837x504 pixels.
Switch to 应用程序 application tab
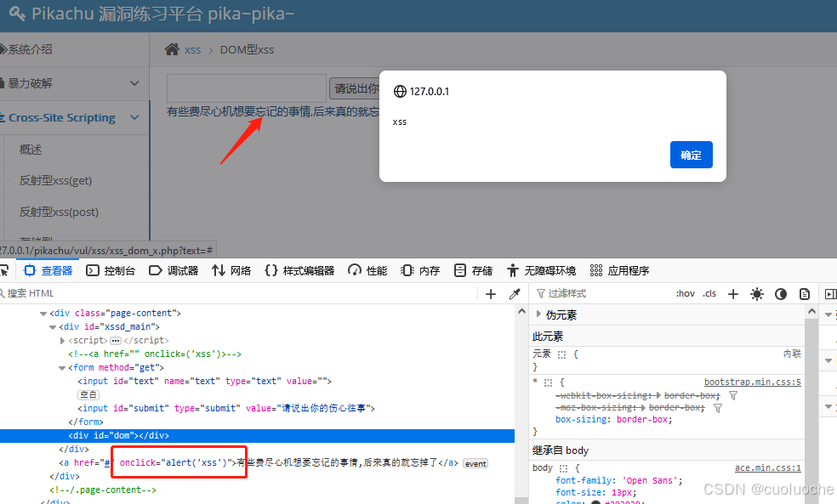tap(619, 271)
